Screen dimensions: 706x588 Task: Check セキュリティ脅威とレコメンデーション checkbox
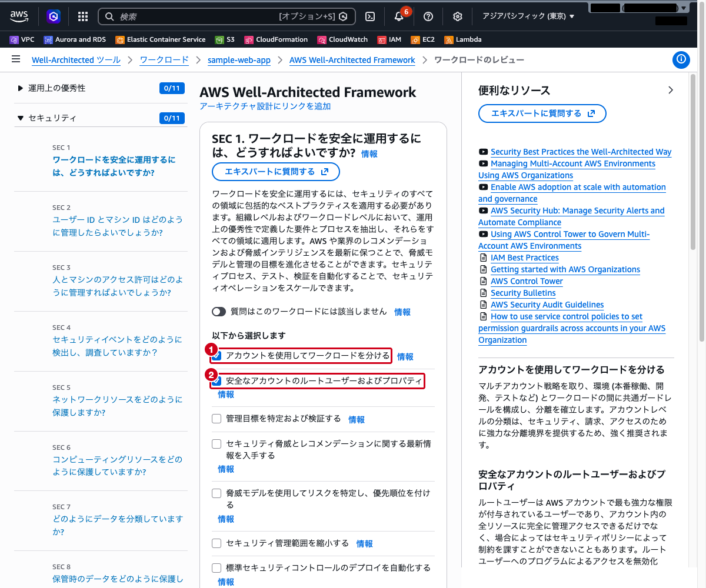[217, 444]
